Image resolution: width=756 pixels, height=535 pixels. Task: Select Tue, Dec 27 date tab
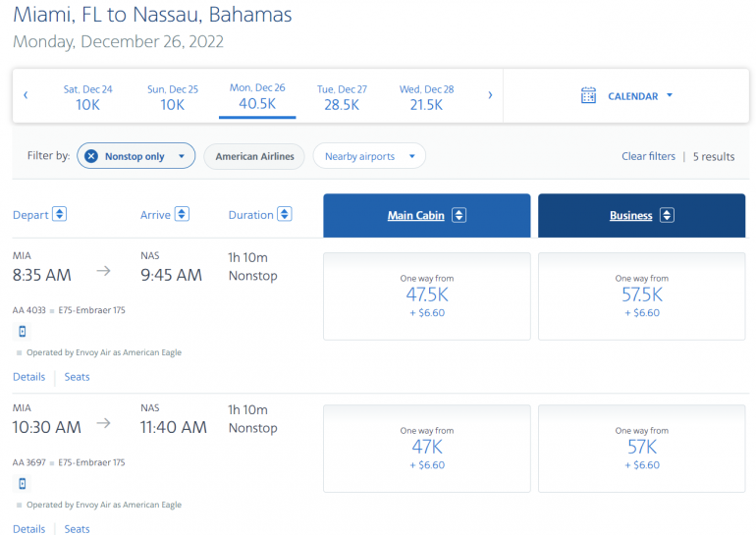click(x=342, y=96)
